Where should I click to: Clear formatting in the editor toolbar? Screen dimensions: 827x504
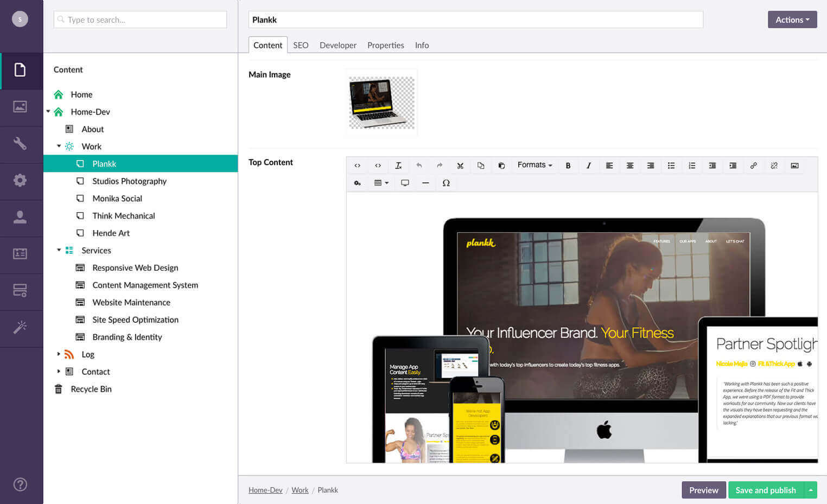coord(398,165)
